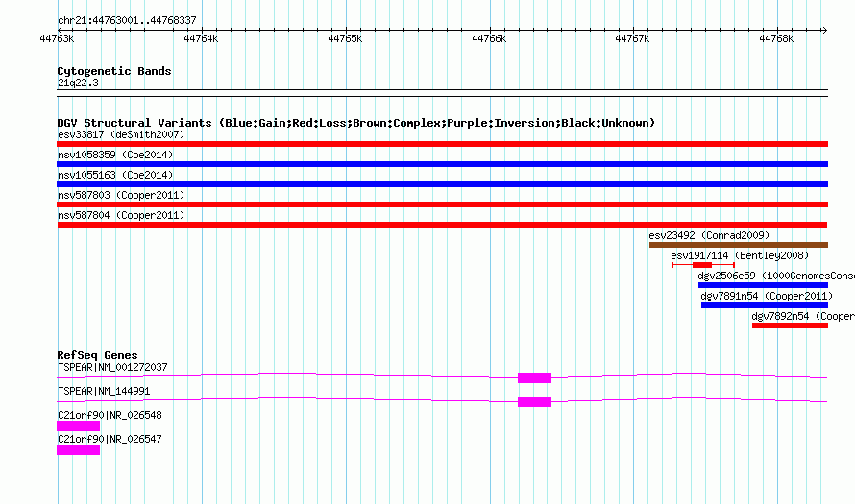Click the dgv7892n54 red loss bar
The width and height of the screenshot is (855, 504).
(790, 325)
